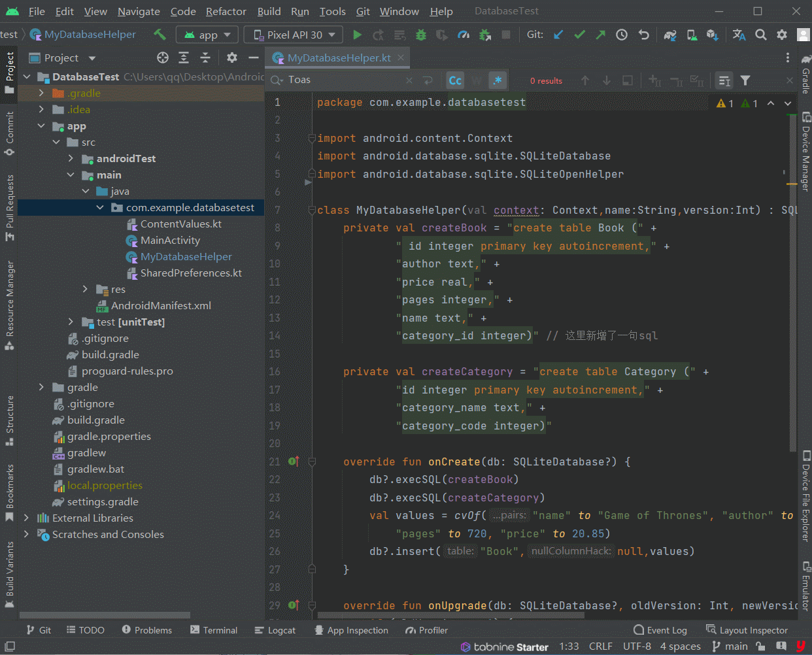Click the Make Project hammer icon
This screenshot has height=655, width=812.
160,35
